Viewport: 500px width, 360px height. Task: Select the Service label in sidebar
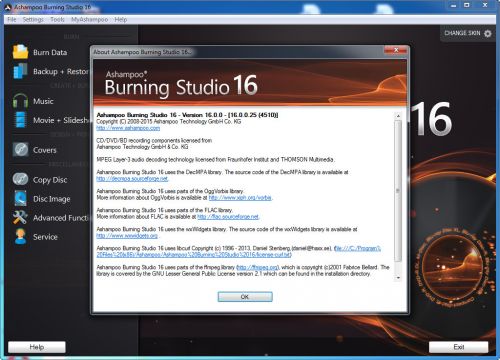point(45,237)
